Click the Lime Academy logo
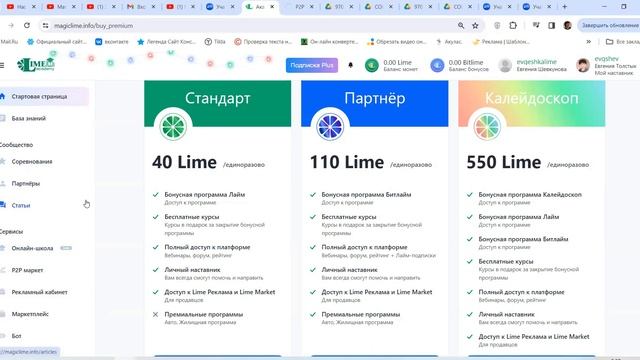The width and height of the screenshot is (640, 360). (x=36, y=64)
